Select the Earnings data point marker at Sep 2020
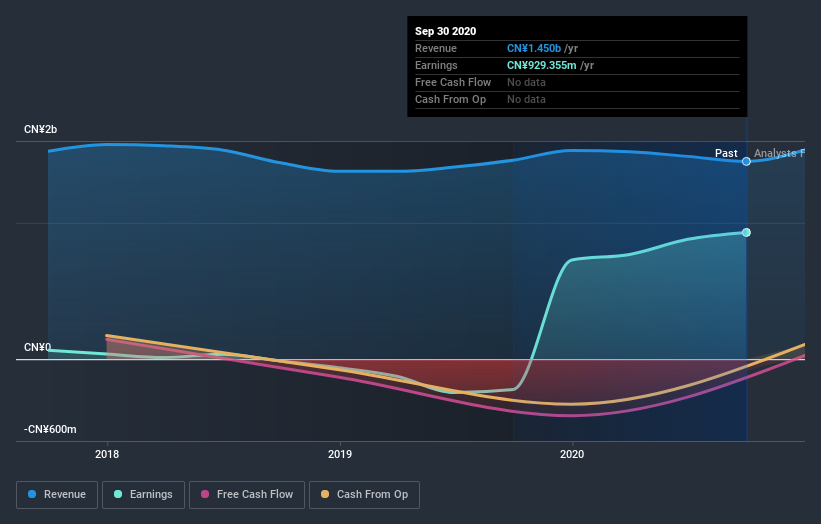This screenshot has width=821, height=524. tap(746, 232)
